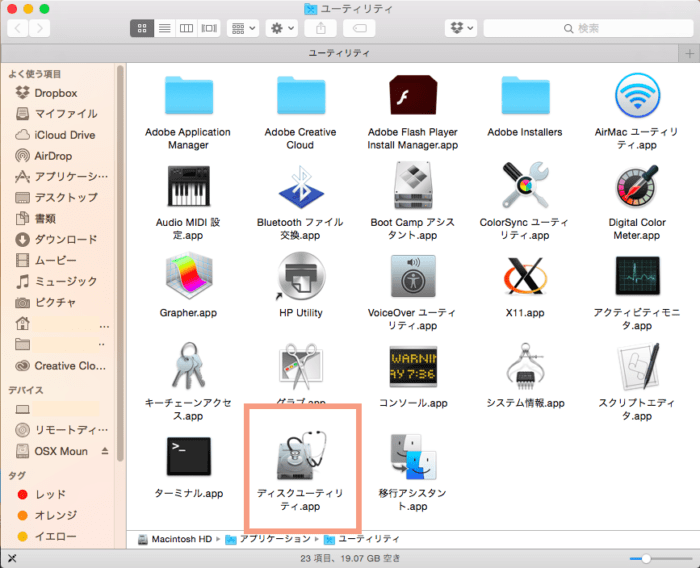Go back in Finder history
This screenshot has width=700, height=568.
coord(18,29)
